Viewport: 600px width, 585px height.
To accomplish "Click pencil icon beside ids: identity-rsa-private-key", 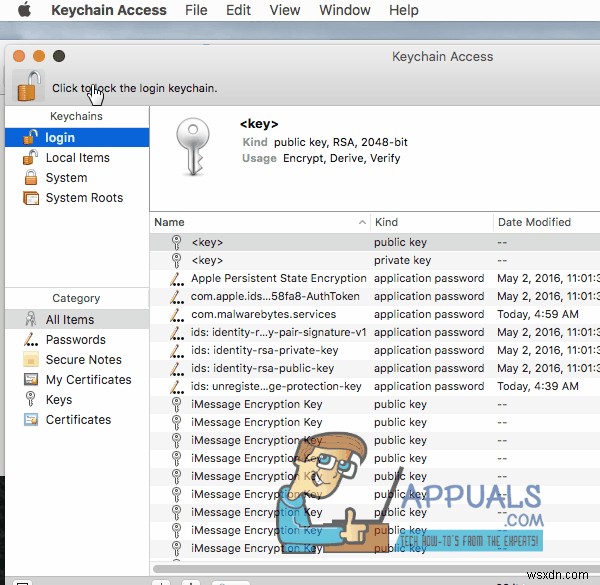I will 176,350.
